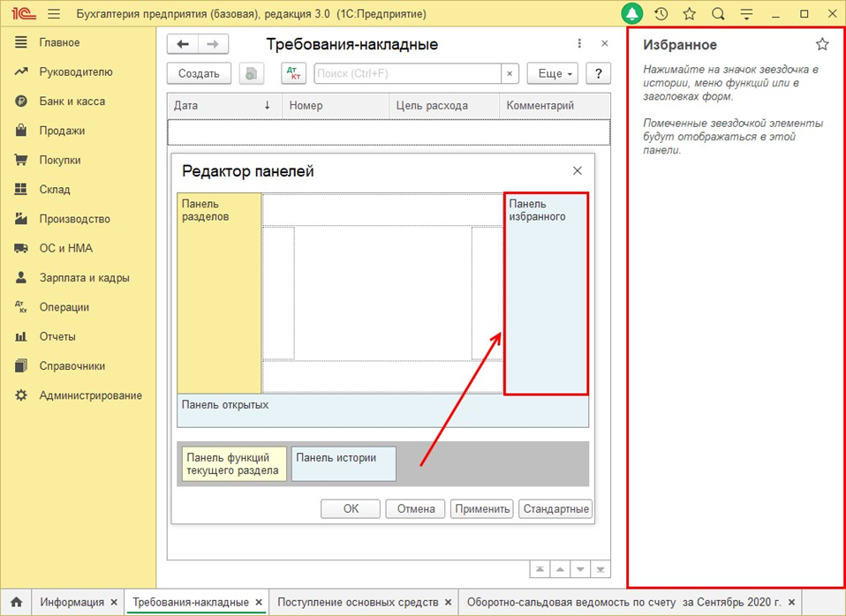Select Панель функций текущего раздела block
Image resolution: width=846 pixels, height=616 pixels.
tap(234, 463)
